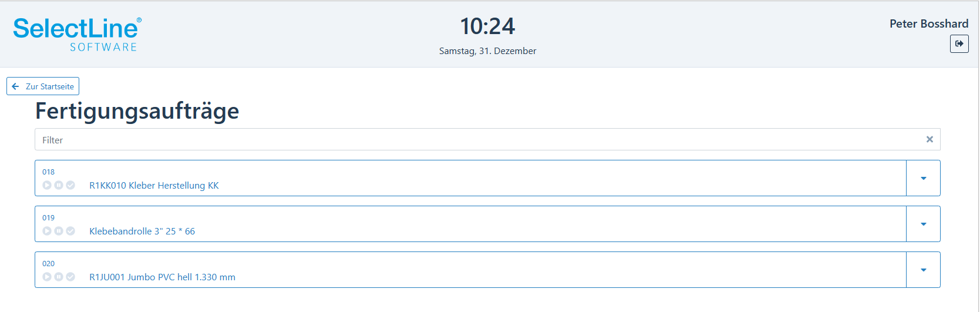The height and width of the screenshot is (312, 980).
Task: Open Klebebandrolle 3" 25 * 66 order
Action: click(142, 232)
